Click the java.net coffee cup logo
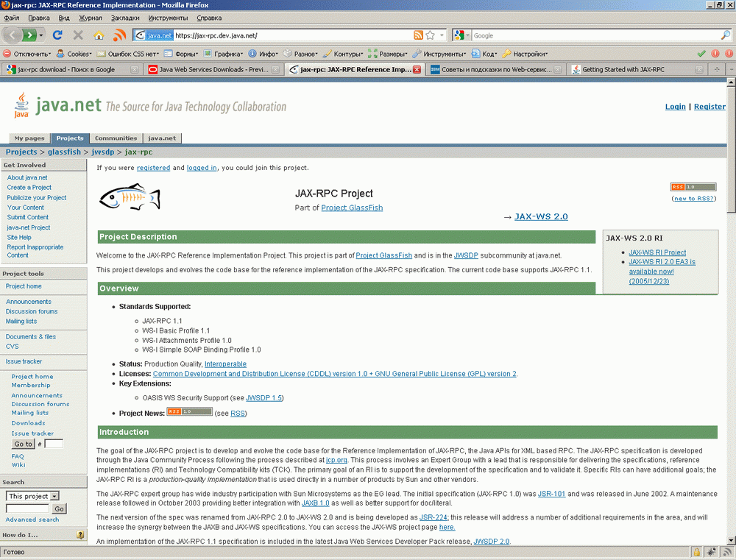736x560 pixels. tap(21, 104)
